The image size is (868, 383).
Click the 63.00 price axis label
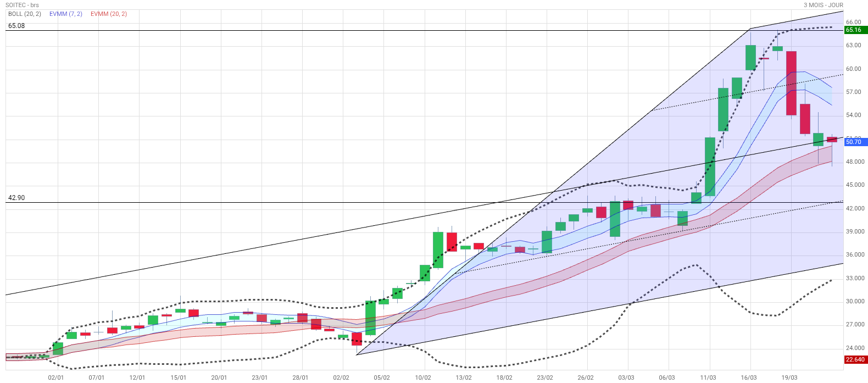coord(853,46)
